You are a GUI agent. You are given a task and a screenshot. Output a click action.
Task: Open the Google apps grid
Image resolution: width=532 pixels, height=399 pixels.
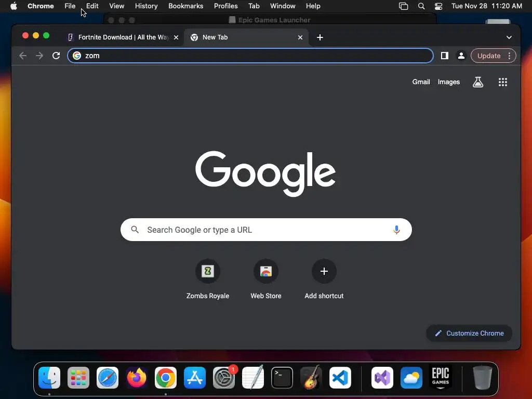[x=503, y=82]
